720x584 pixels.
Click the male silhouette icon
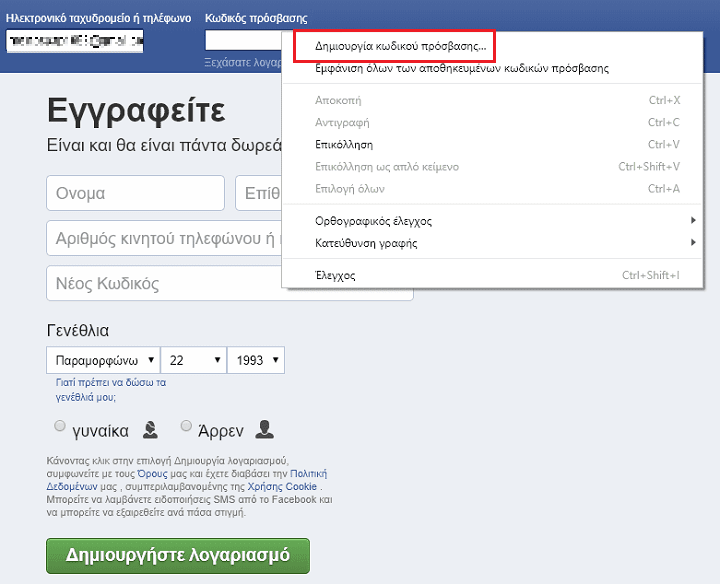264,430
